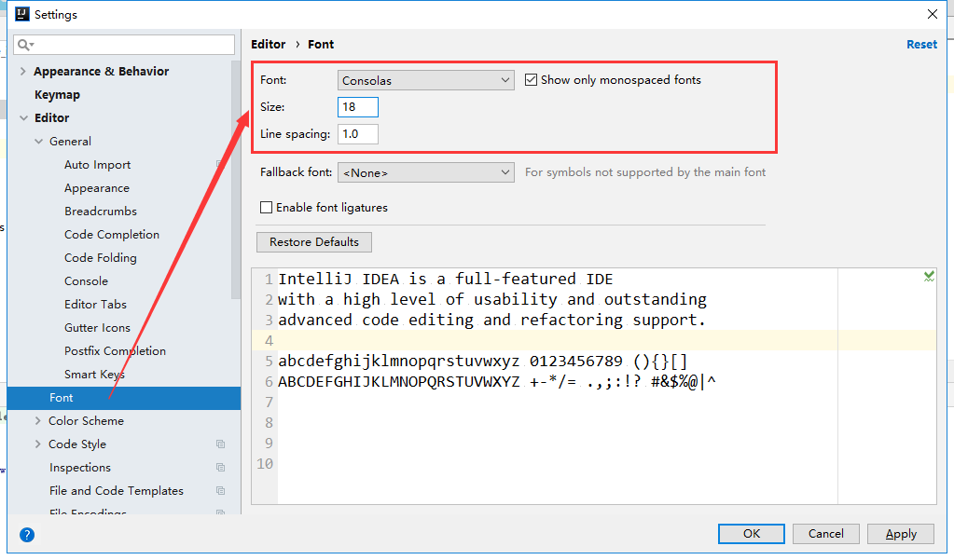Click the Line spacing field showing 1.0
This screenshot has height=560, width=954.
click(358, 134)
